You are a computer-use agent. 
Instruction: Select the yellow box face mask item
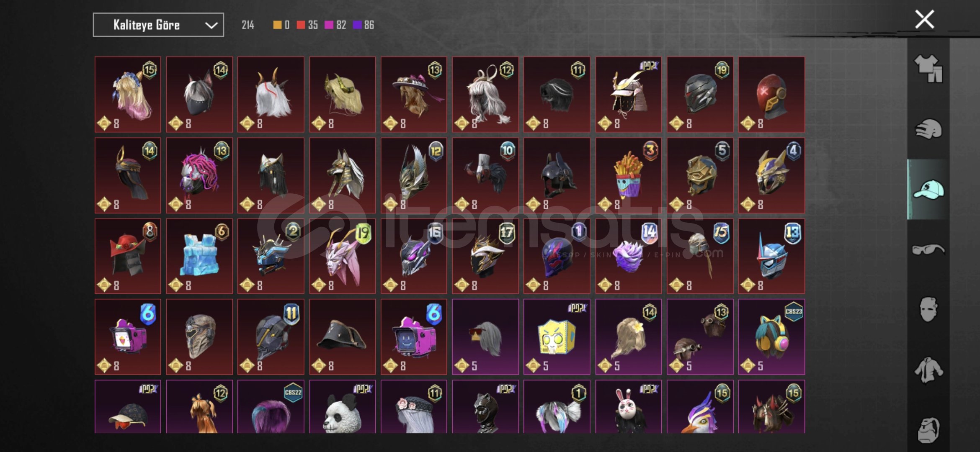click(x=557, y=337)
